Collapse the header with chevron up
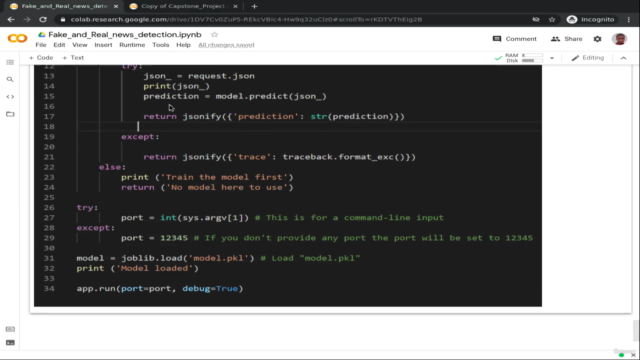 coord(623,58)
